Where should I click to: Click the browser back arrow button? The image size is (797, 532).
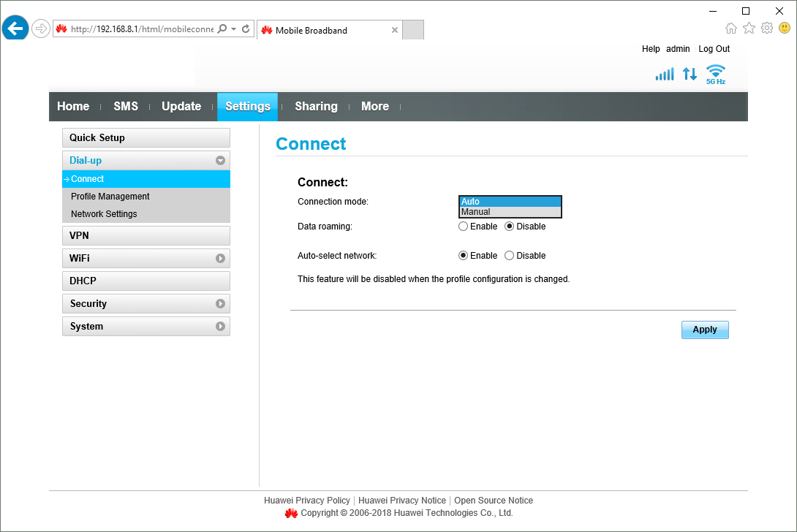coord(15,29)
